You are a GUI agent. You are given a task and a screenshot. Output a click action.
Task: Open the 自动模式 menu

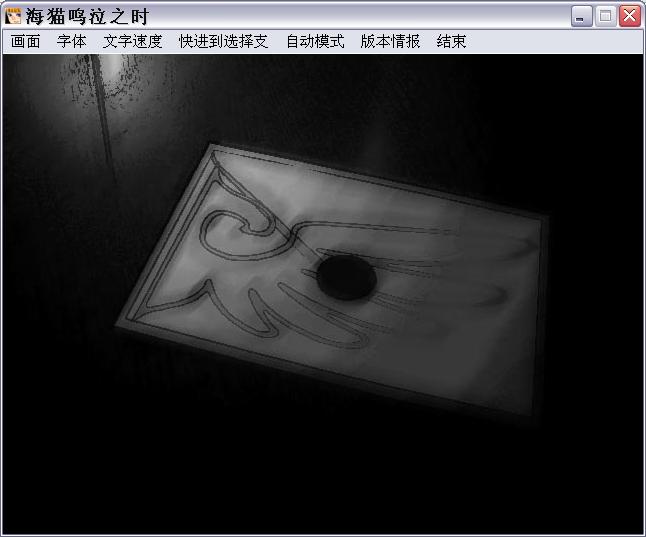click(x=315, y=42)
